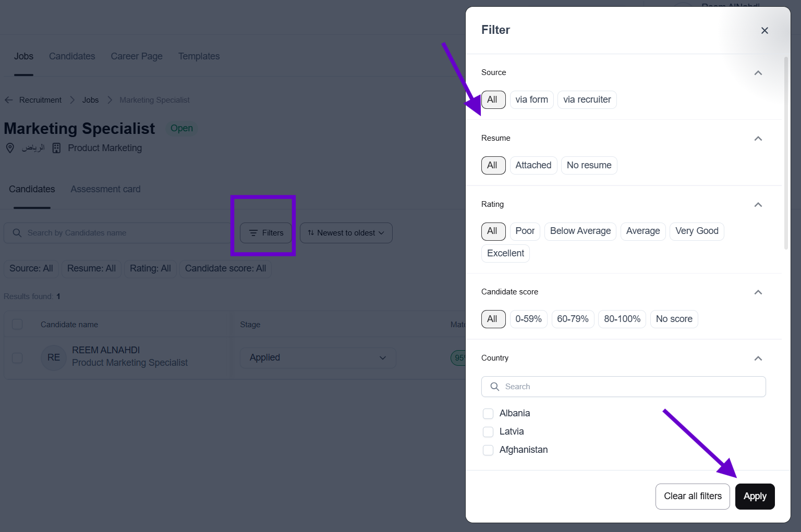Image resolution: width=801 pixels, height=532 pixels.
Task: Open the Career Page tab
Action: (137, 56)
